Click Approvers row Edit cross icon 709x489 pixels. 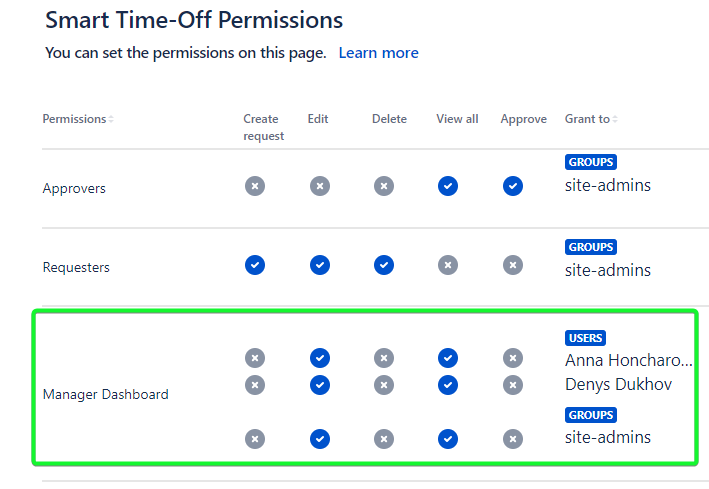pos(319,186)
